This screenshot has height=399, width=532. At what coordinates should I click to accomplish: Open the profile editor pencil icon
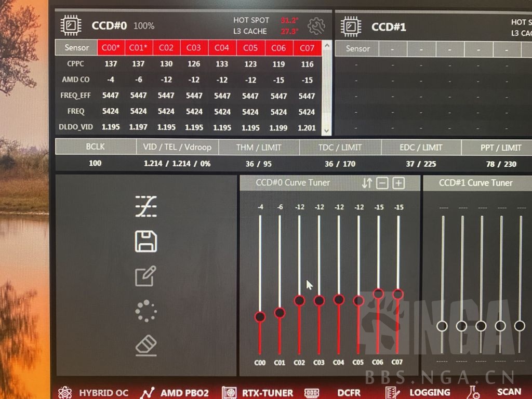(x=145, y=275)
